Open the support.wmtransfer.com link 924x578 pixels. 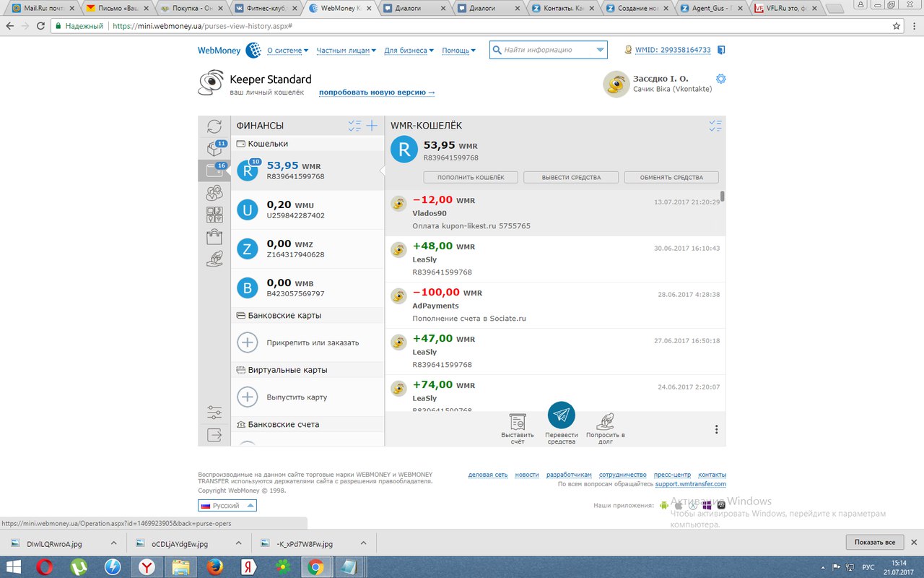(x=691, y=484)
